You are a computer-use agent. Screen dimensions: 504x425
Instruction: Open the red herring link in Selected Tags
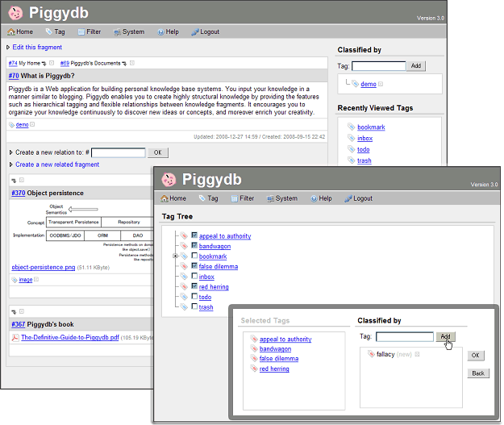point(274,369)
